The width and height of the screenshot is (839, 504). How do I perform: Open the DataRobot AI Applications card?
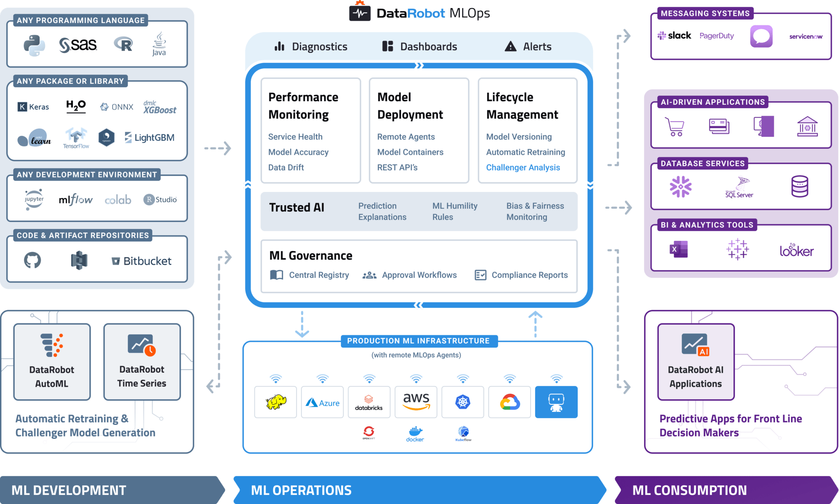coord(696,362)
